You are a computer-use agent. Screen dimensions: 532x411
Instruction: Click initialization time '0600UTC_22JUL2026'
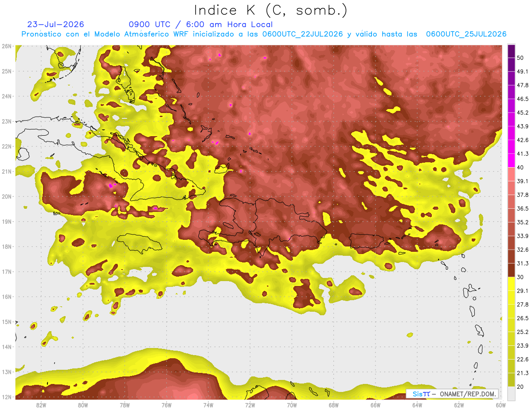point(302,34)
